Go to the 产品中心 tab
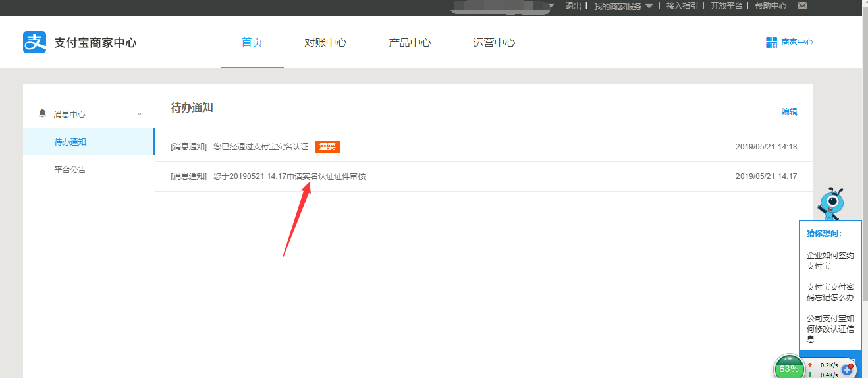The height and width of the screenshot is (378, 868). pos(410,43)
